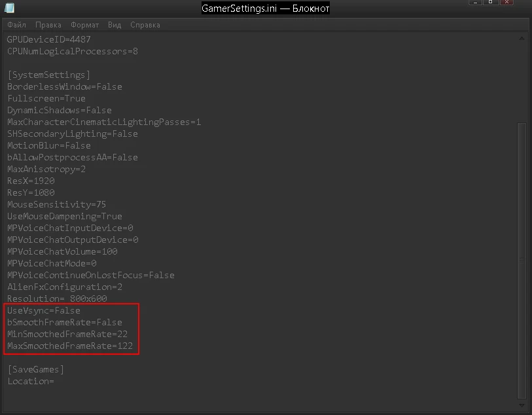Click the bAllowPostprocessAA=False line

pos(72,157)
